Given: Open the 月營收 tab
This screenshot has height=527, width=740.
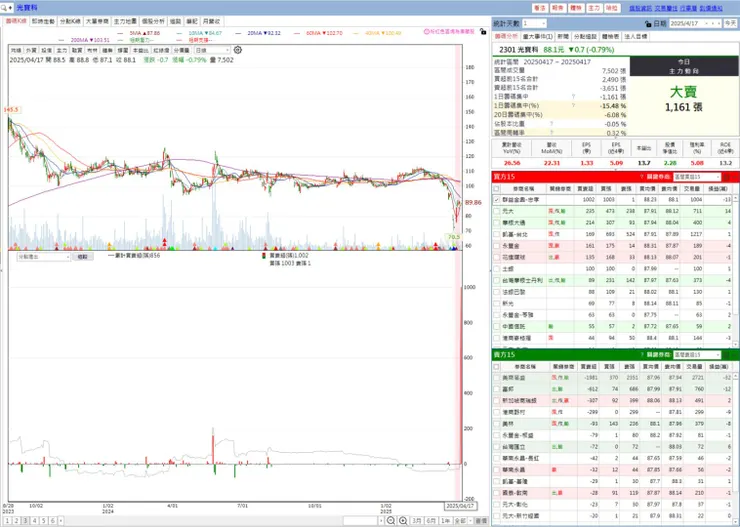Looking at the screenshot, I should click(x=211, y=21).
